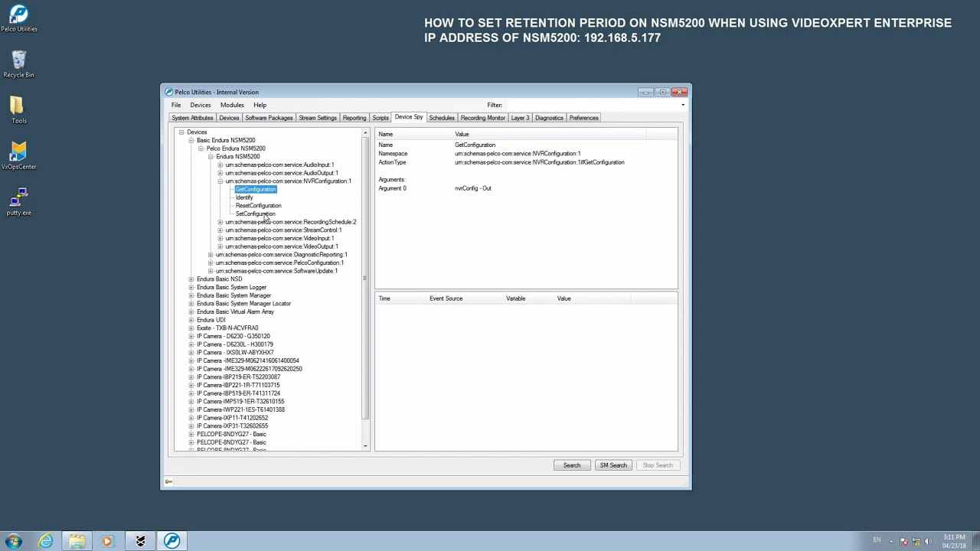Collapse the root Devices tree node

point(181,132)
